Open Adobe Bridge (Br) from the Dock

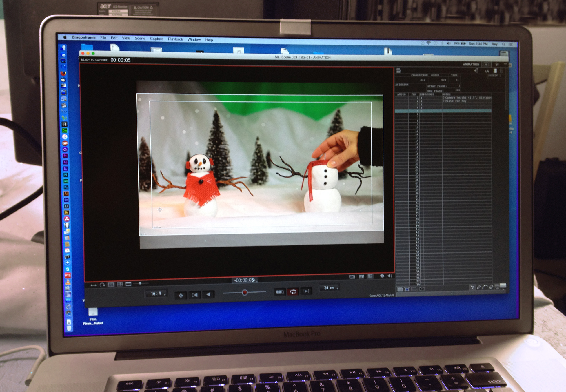pyautogui.click(x=67, y=212)
